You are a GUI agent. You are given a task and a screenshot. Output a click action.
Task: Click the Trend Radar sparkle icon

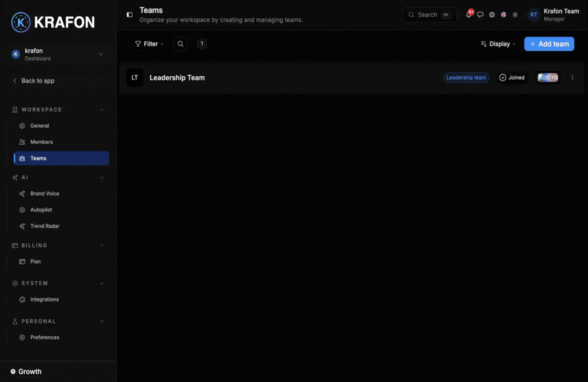[x=22, y=226]
